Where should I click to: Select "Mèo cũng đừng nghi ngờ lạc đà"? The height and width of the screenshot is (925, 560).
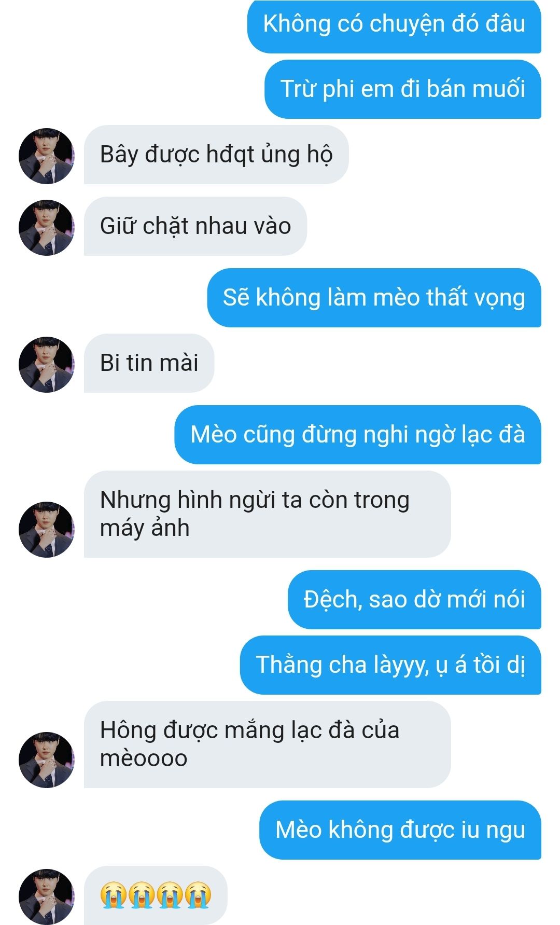(x=358, y=435)
